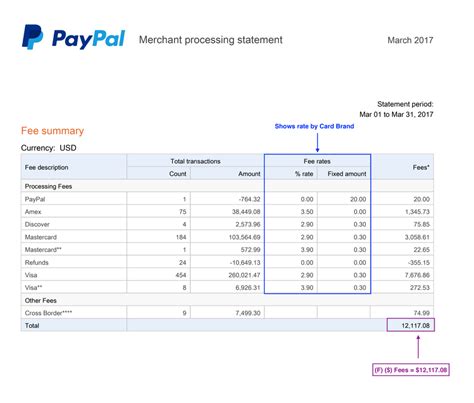Click the Discover amount '2,573.96'

tap(248, 224)
